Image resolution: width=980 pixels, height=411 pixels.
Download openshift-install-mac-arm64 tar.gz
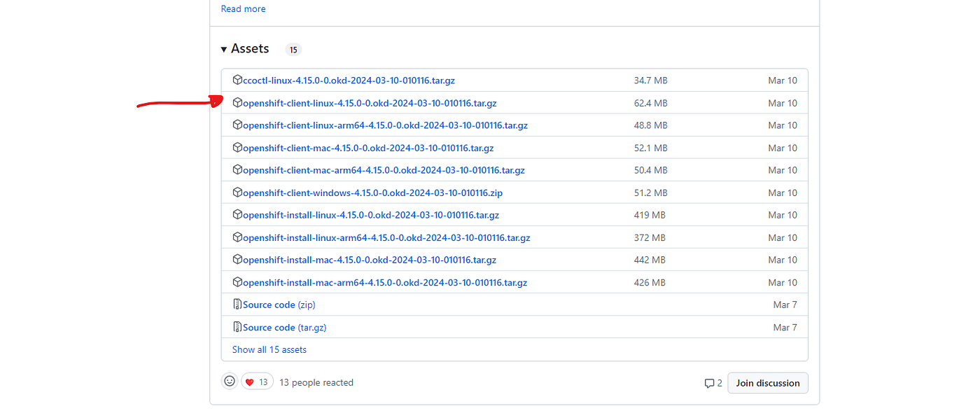click(x=385, y=282)
